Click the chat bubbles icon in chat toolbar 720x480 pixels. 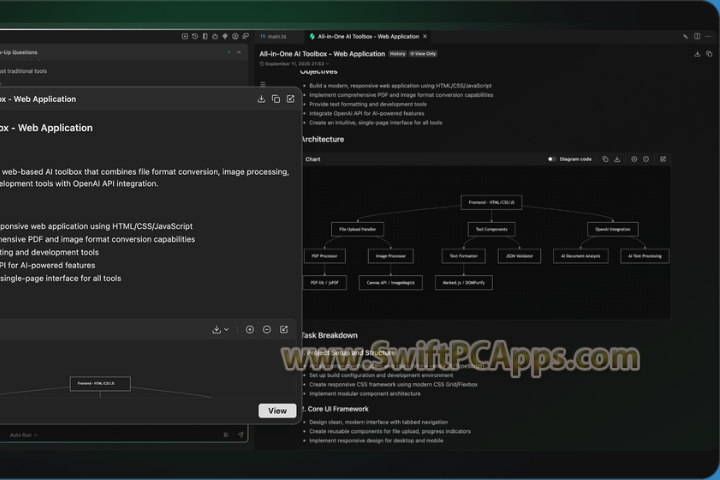click(245, 36)
